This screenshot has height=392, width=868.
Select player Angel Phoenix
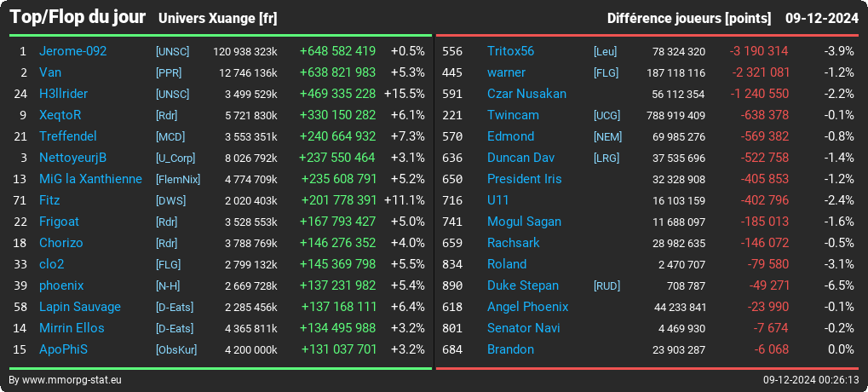527,307
